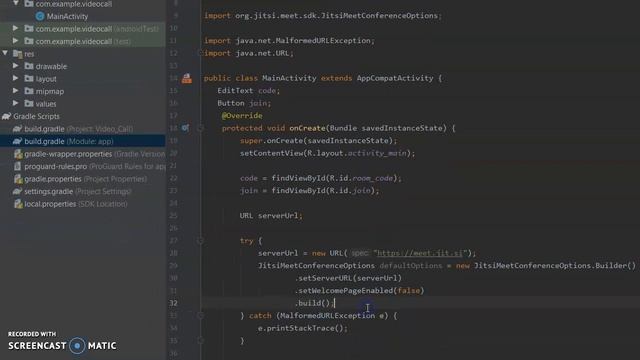Image resolution: width=640 pixels, height=360 pixels.
Task: Open build.gradle (Project: Video_Call)
Action: pos(78,129)
